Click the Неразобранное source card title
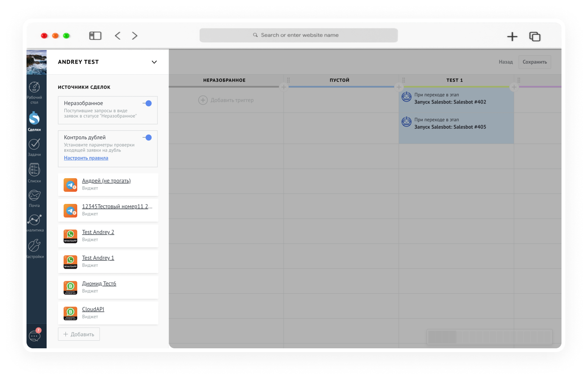The width and height of the screenshot is (588, 379). tap(83, 103)
